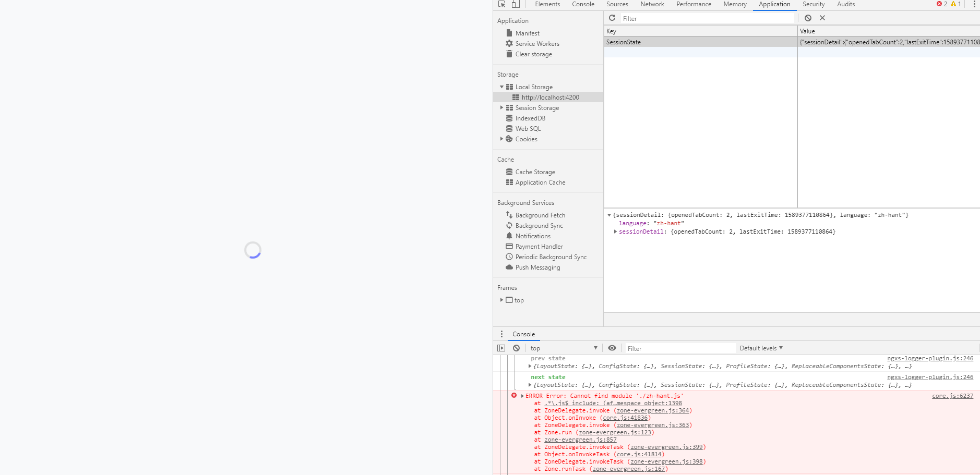The image size is (980, 475).
Task: Open the JavaScript context dropdown showing top
Action: pyautogui.click(x=563, y=348)
